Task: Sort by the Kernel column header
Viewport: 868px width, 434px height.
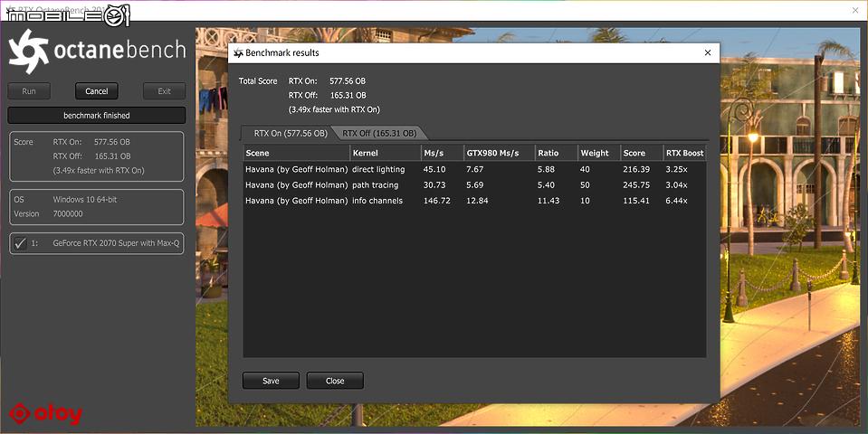Action: (x=386, y=153)
